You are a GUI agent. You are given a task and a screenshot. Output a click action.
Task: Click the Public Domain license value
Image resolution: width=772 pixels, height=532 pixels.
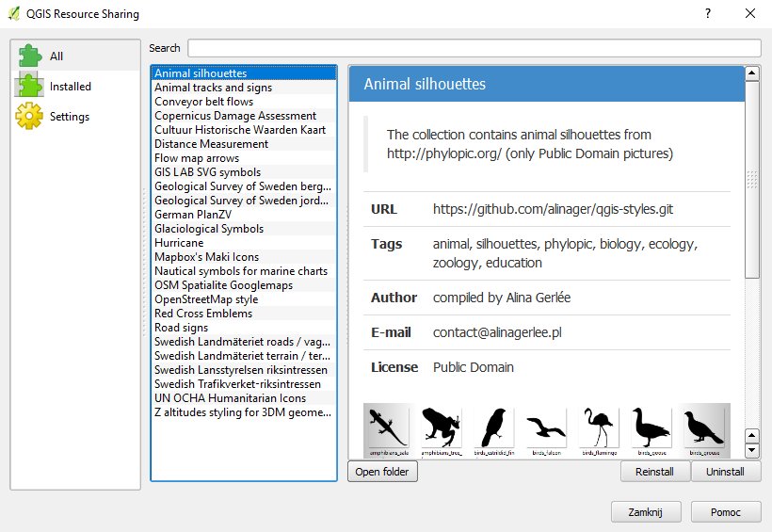(x=474, y=367)
